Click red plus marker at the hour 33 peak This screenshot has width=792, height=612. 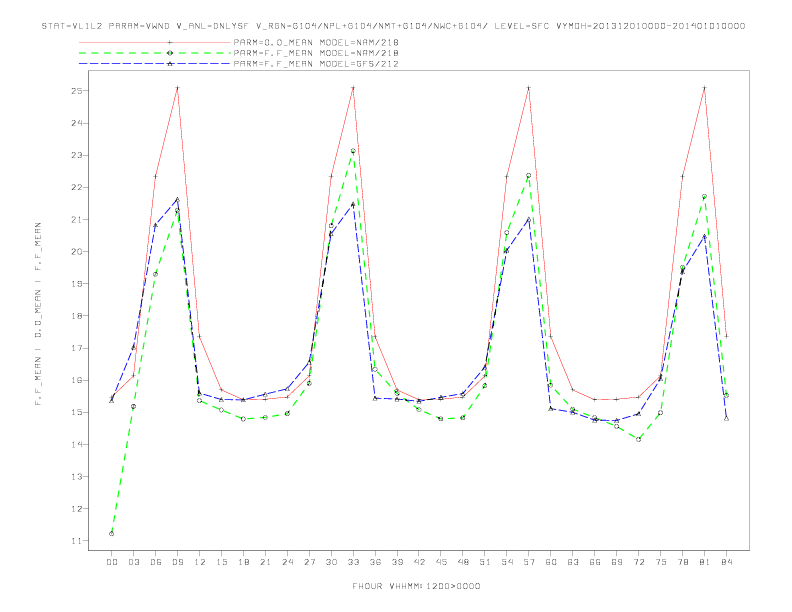coord(353,88)
